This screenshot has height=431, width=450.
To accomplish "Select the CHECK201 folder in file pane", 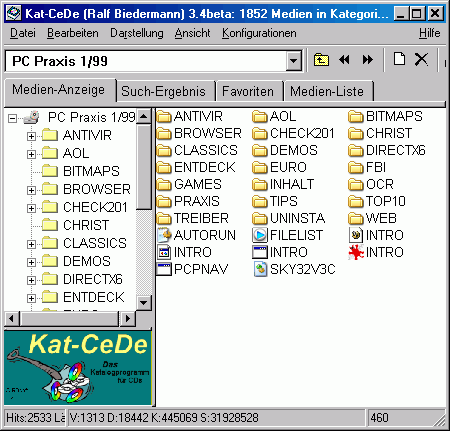I will (x=293, y=134).
